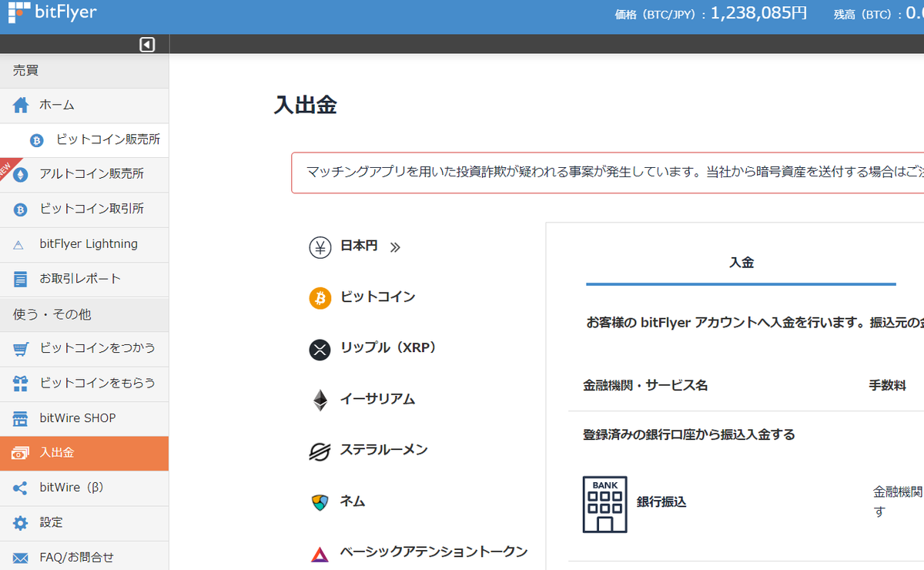Click the 手数料 column header
924x570 pixels.
887,385
